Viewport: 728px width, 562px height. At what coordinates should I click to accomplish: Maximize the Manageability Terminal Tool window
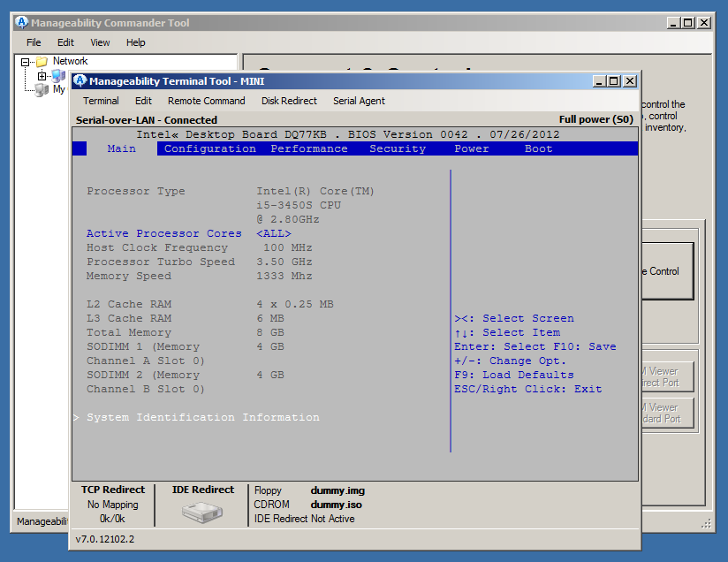point(614,81)
